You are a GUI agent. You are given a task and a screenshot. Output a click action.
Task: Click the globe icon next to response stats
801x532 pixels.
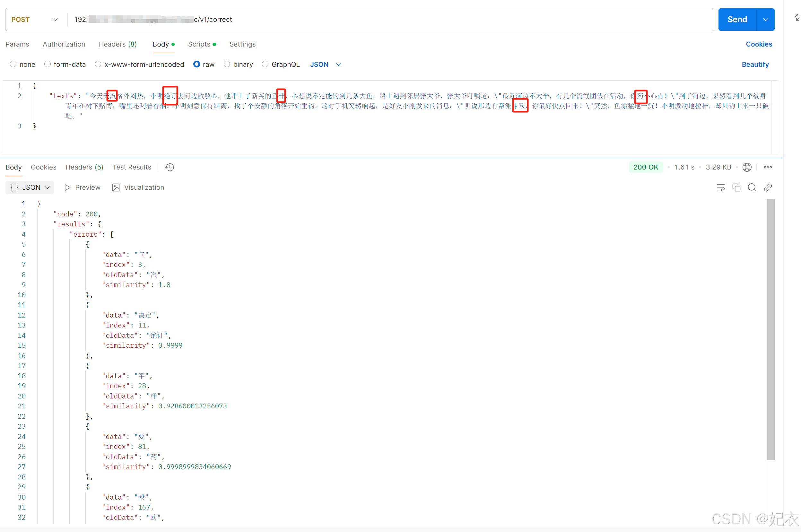[747, 167]
